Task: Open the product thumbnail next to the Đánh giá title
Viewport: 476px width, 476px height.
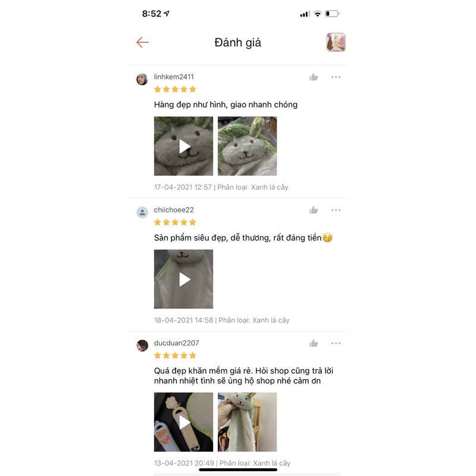Action: coord(336,42)
